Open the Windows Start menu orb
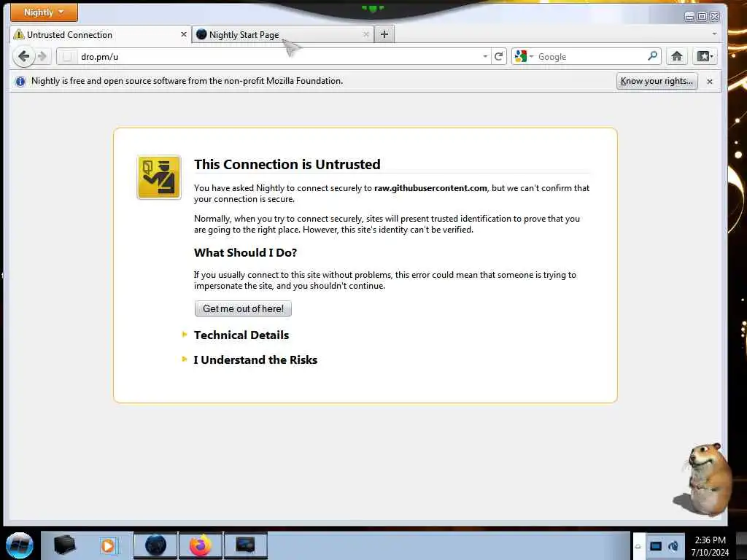The height and width of the screenshot is (560, 747). pos(20,545)
